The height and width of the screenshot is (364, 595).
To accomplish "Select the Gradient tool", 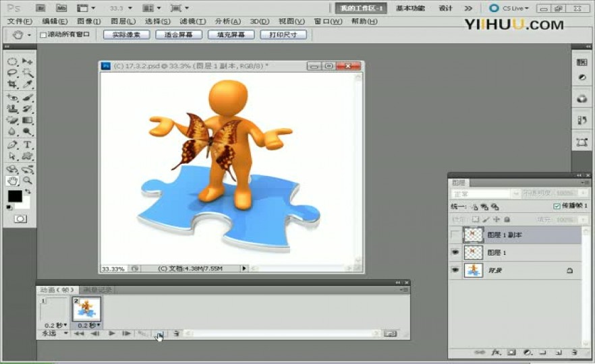I will click(27, 120).
